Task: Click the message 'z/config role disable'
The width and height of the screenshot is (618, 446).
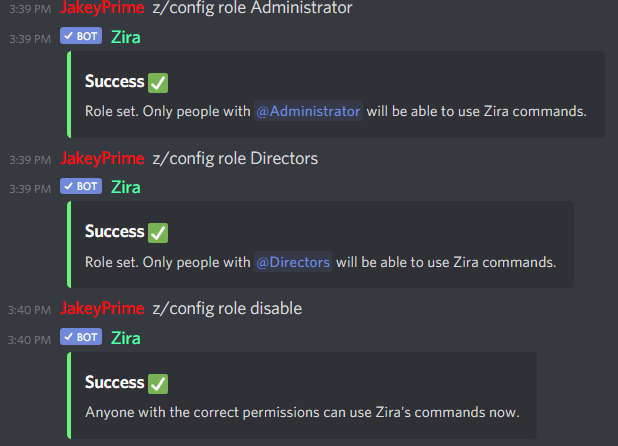Action: [x=227, y=308]
